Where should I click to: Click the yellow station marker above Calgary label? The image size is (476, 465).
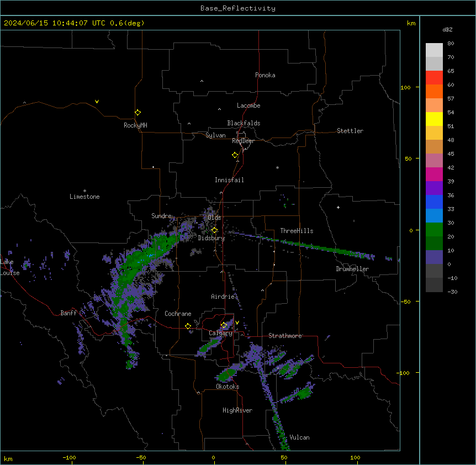click(224, 325)
